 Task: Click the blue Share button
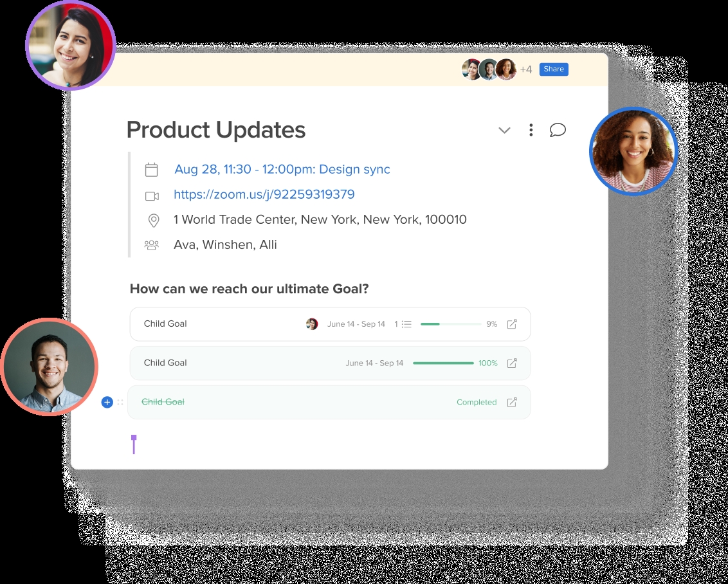553,69
